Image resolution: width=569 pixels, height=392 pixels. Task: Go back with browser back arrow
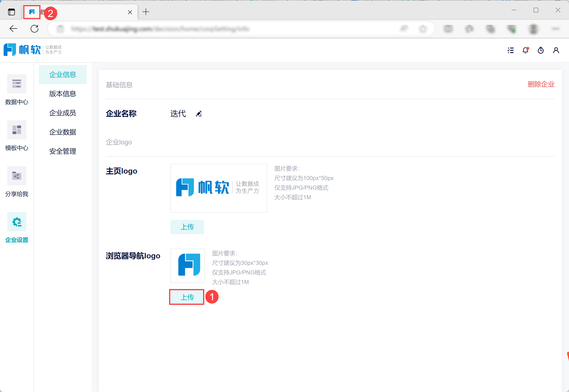pyautogui.click(x=13, y=29)
